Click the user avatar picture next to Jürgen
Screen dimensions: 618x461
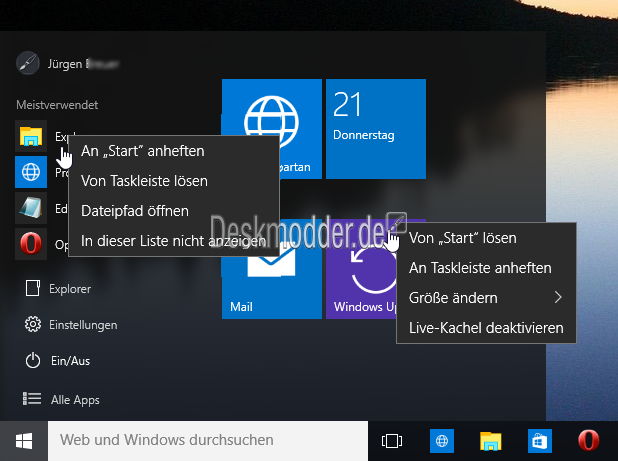point(28,63)
